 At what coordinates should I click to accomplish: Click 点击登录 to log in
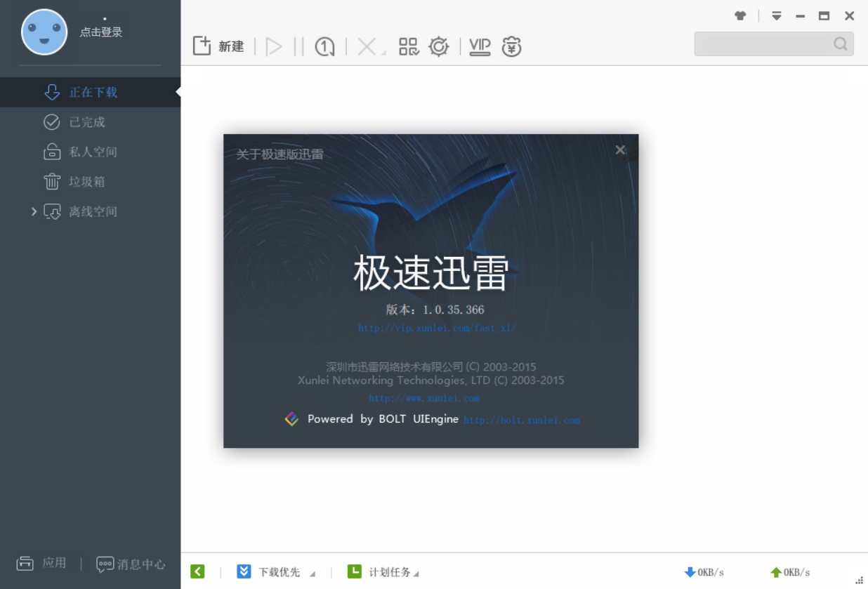pos(101,32)
